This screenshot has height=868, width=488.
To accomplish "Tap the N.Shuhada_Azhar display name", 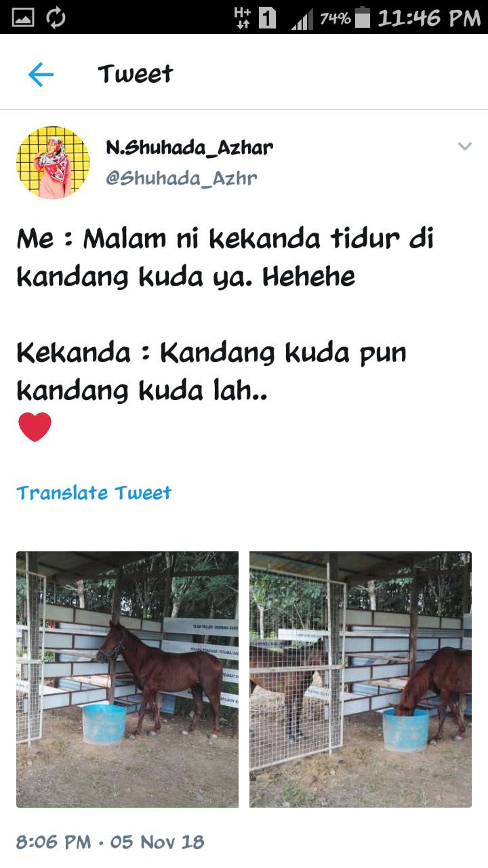I will click(190, 147).
